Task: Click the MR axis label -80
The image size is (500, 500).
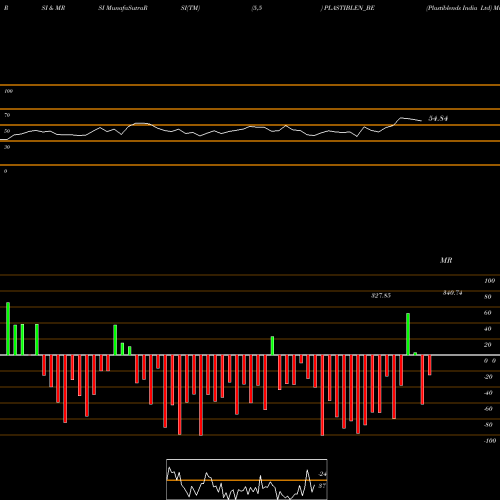Action: (488, 425)
